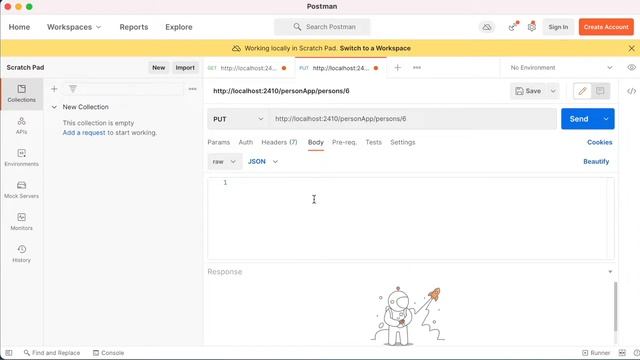
Task: Open tab options three-dot menu
Action: [x=417, y=68]
